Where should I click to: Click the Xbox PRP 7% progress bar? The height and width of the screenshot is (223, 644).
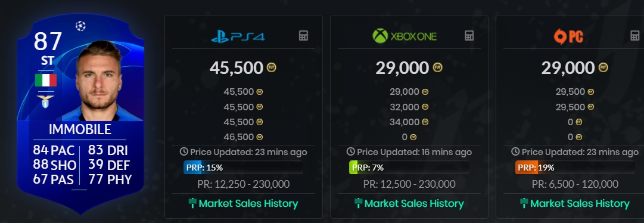[409, 168]
